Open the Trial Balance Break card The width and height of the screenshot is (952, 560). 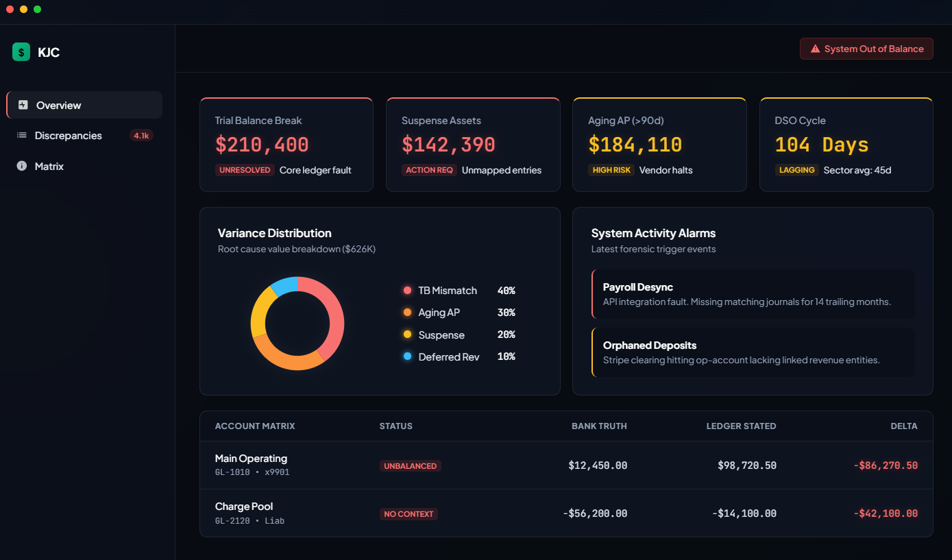pos(286,145)
